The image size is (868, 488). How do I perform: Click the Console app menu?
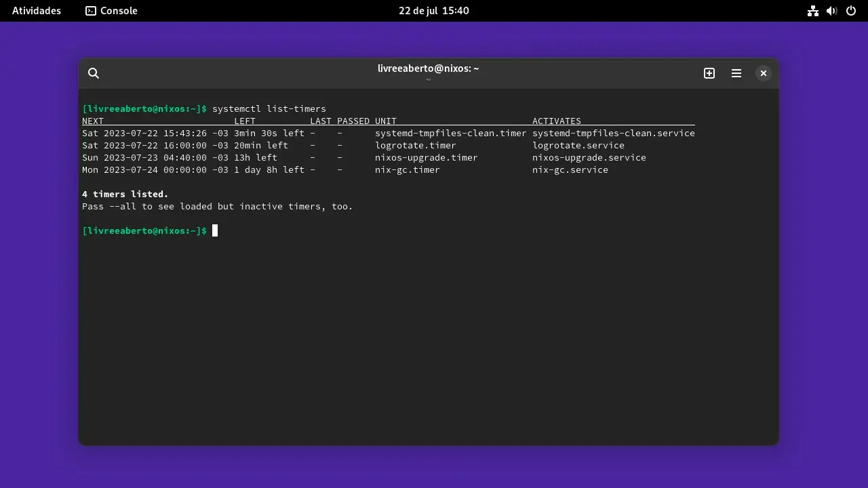tap(111, 11)
